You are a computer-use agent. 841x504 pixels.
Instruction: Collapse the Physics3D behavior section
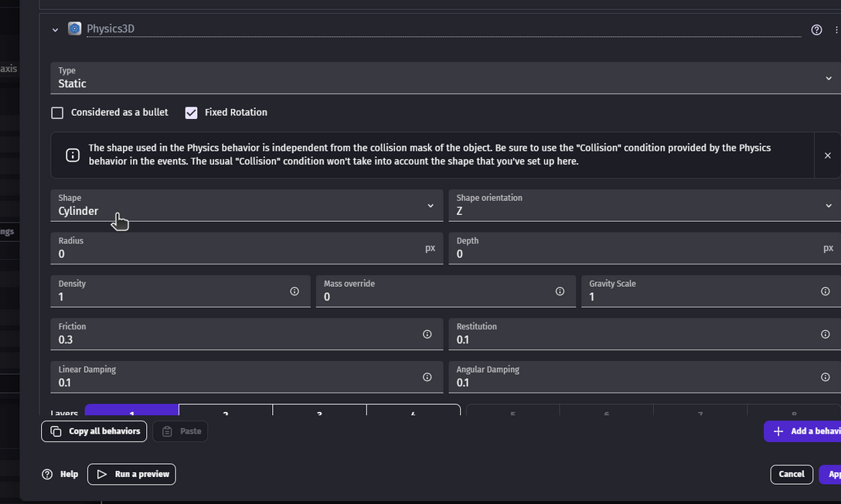tap(55, 30)
